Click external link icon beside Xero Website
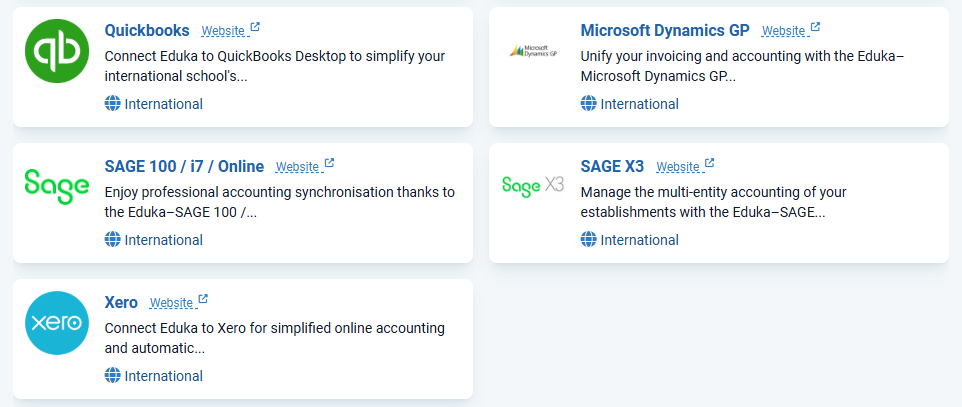Image resolution: width=962 pixels, height=407 pixels. 203,300
